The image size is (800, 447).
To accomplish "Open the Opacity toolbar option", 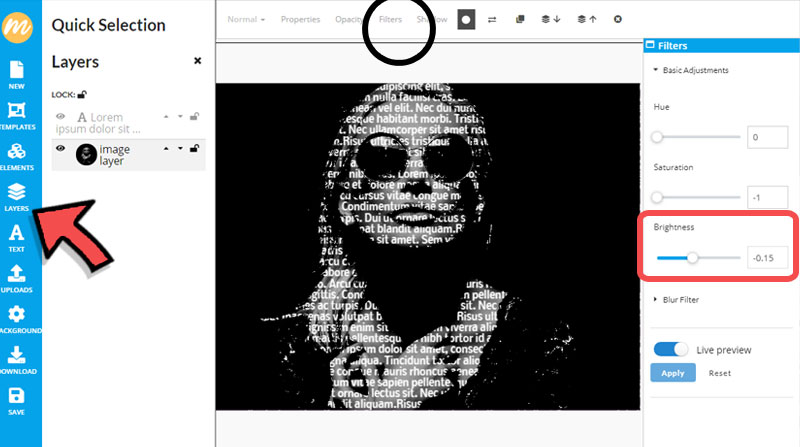I will [x=349, y=19].
